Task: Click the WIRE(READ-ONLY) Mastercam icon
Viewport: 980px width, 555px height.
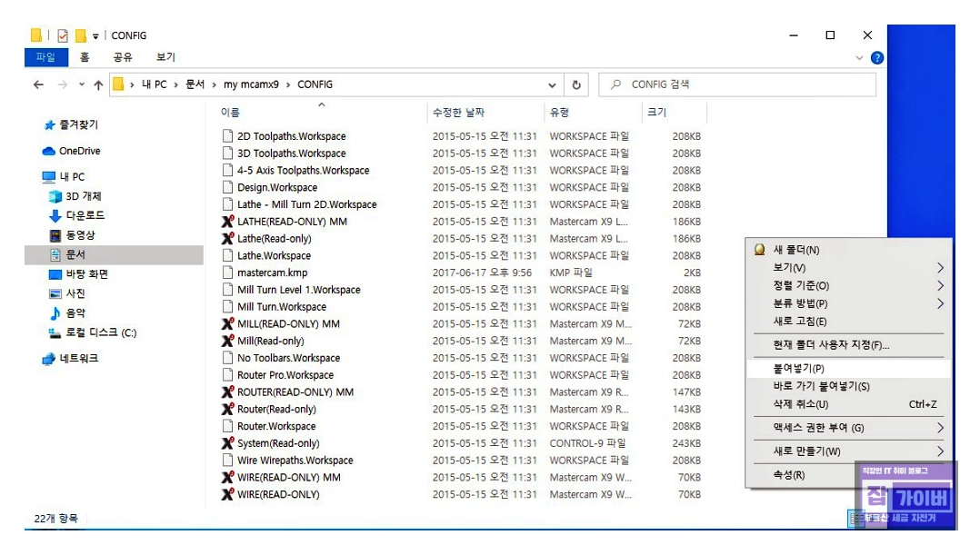Action: pyautogui.click(x=228, y=494)
